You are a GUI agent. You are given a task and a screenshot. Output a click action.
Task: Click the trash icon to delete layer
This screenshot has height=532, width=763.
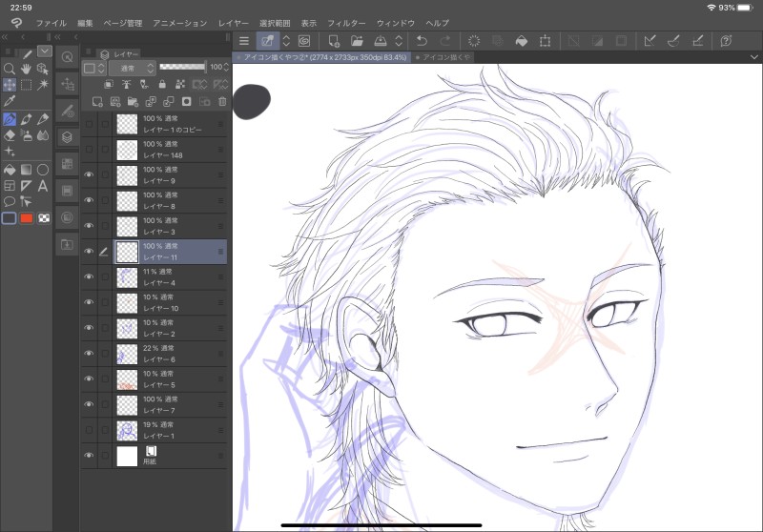click(222, 101)
